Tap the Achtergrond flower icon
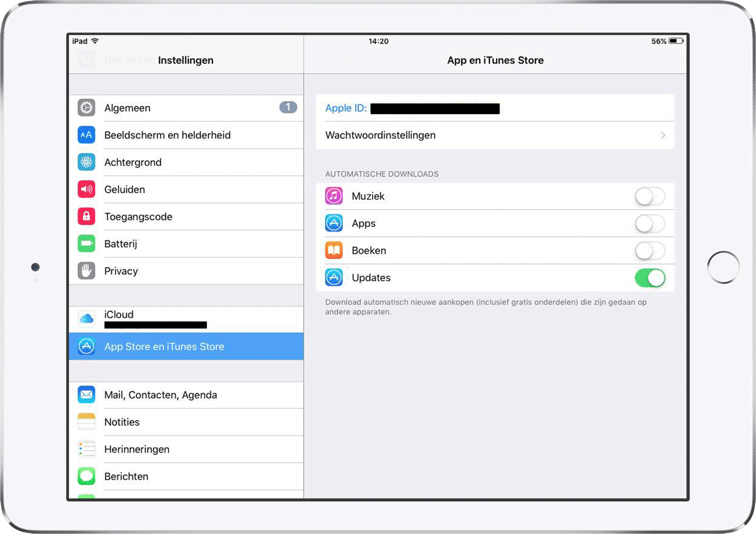 (86, 162)
